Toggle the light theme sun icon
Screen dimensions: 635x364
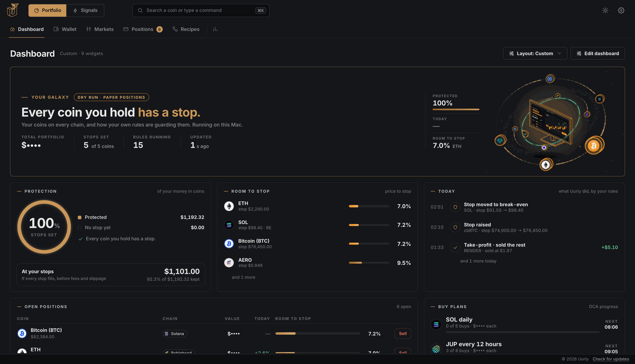(x=605, y=10)
